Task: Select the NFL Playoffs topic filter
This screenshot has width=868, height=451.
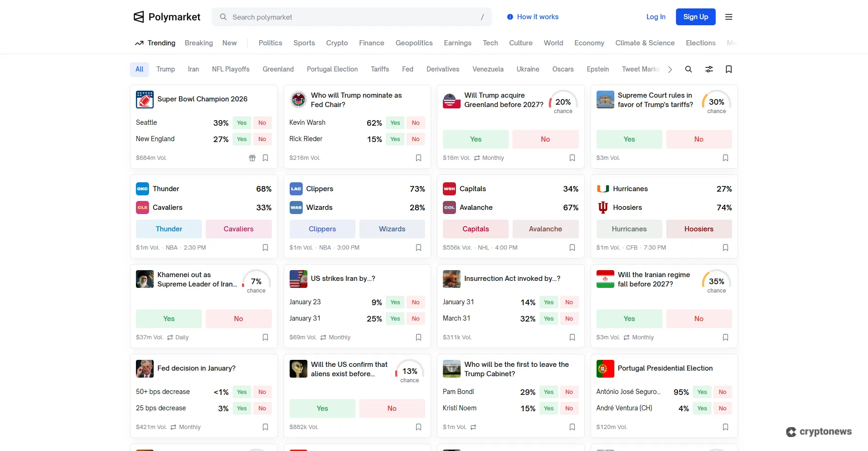Action: 231,69
